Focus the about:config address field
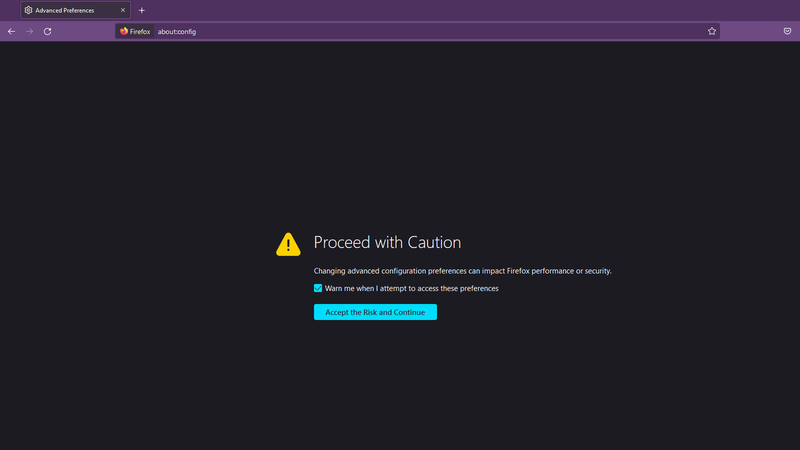The width and height of the screenshot is (800, 450). click(x=400, y=31)
